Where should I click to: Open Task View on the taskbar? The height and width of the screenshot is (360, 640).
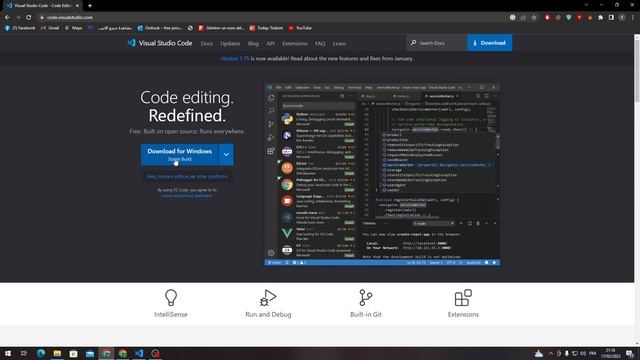pyautogui.click(x=24, y=353)
